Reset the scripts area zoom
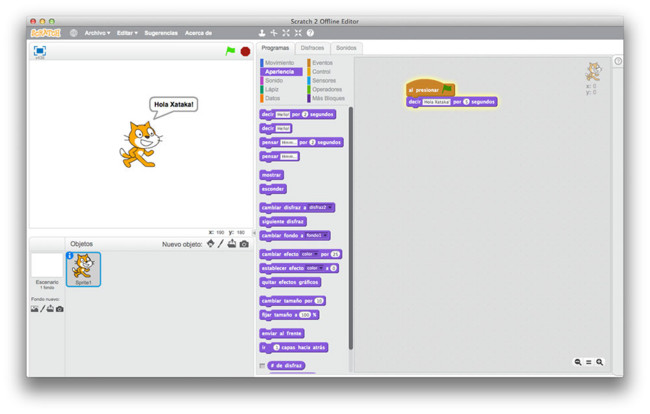Screen dimensions: 650x414 coord(589,362)
